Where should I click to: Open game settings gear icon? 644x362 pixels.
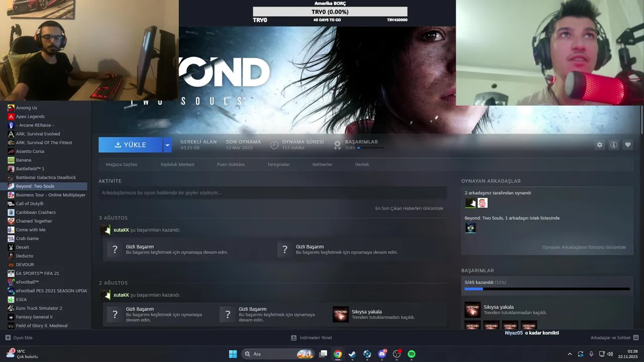(599, 145)
